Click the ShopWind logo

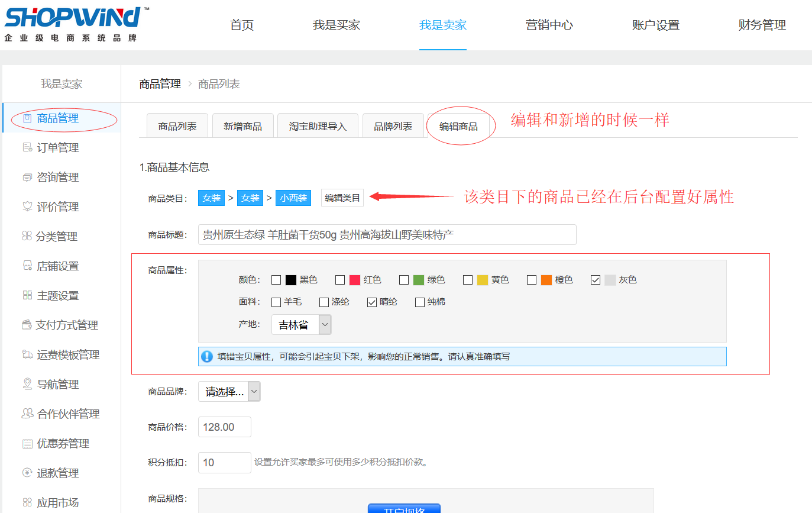[76, 24]
